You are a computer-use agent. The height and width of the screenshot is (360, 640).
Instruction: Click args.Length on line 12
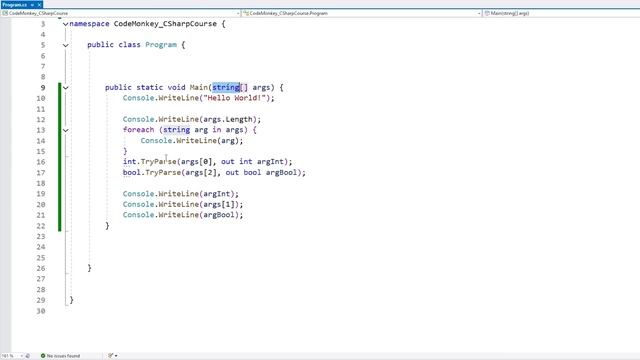228,119
